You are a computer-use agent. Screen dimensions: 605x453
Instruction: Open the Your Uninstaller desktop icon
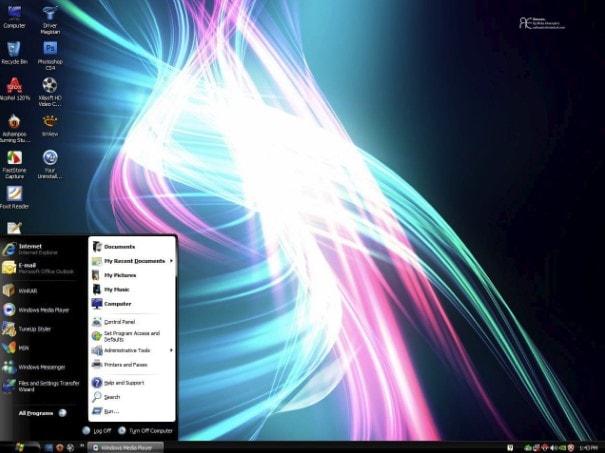click(x=50, y=164)
